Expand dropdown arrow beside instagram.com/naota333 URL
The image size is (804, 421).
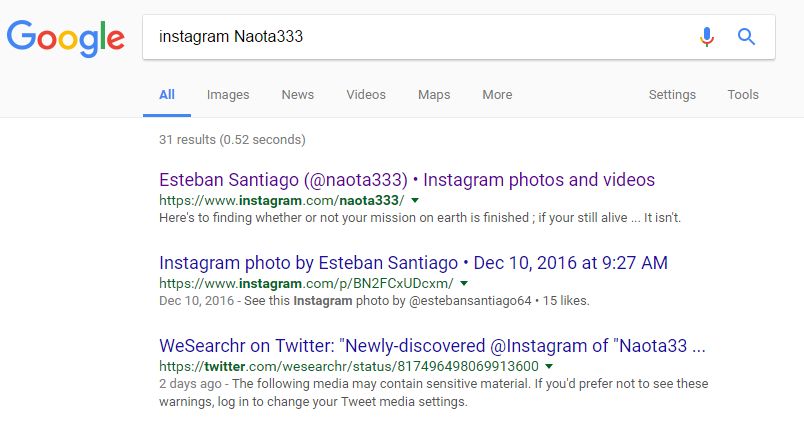click(x=415, y=200)
